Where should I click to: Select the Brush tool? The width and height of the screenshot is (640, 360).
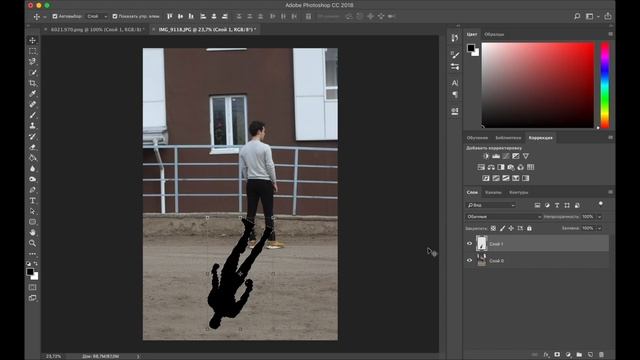coord(32,115)
